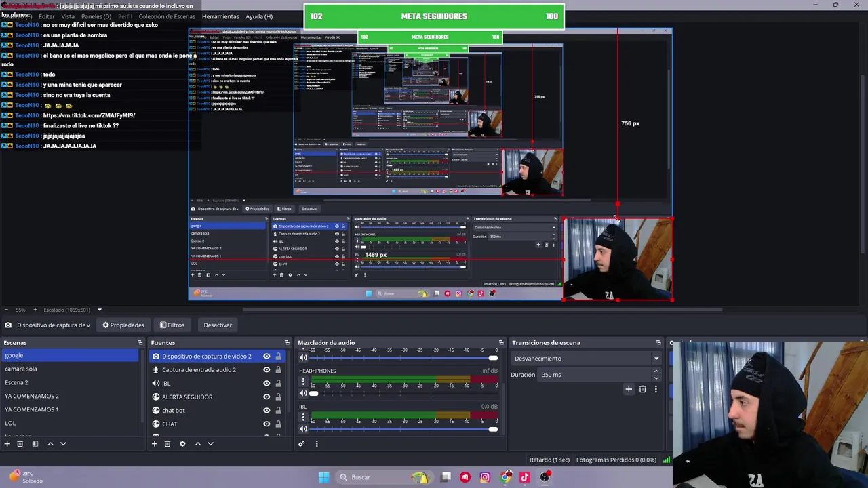Hide Dispositivo de captura de video 2
Image resolution: width=868 pixels, height=488 pixels.
267,356
